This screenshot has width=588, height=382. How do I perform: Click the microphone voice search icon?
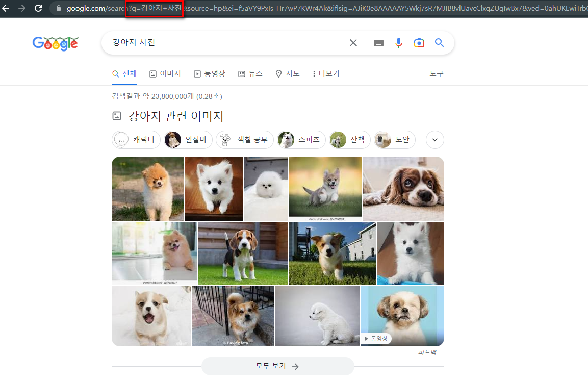click(x=399, y=43)
